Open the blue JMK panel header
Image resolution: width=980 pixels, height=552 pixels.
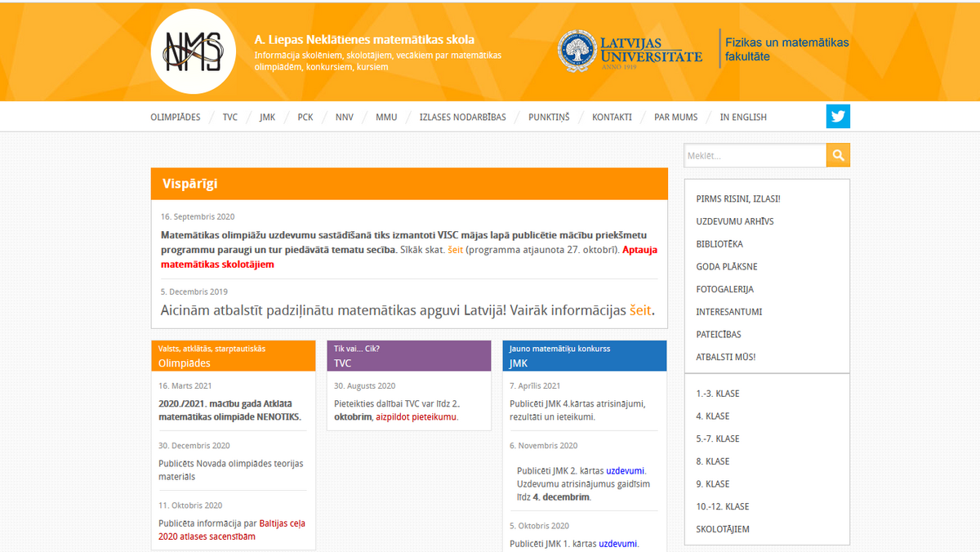585,356
